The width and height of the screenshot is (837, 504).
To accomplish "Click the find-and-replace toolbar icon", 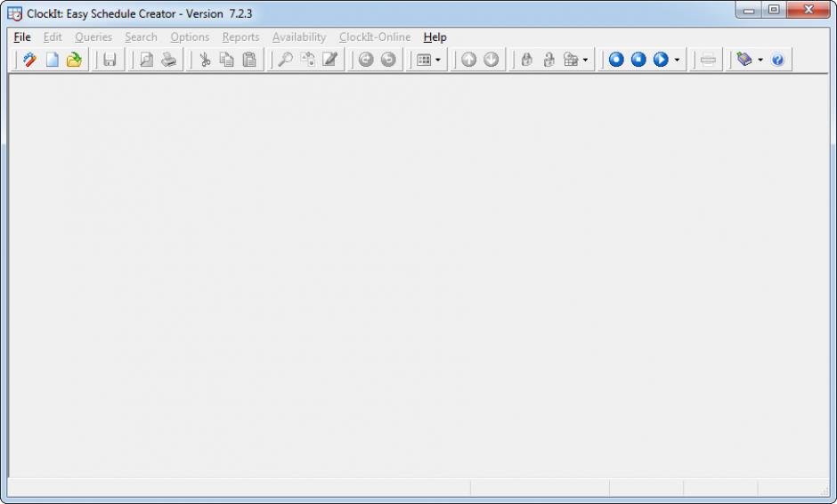I will (307, 60).
